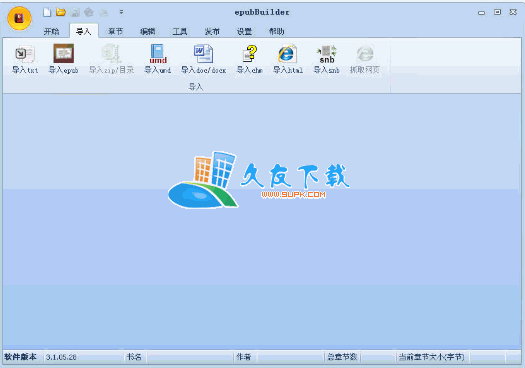This screenshot has height=368, width=525.
Task: Click the open folder quick access icon
Action: pos(61,12)
